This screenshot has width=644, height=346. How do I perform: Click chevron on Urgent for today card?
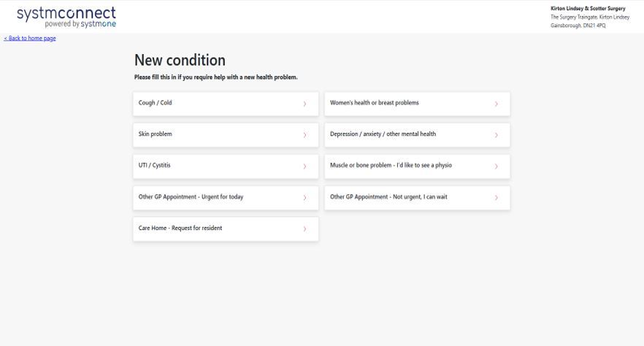(x=304, y=198)
